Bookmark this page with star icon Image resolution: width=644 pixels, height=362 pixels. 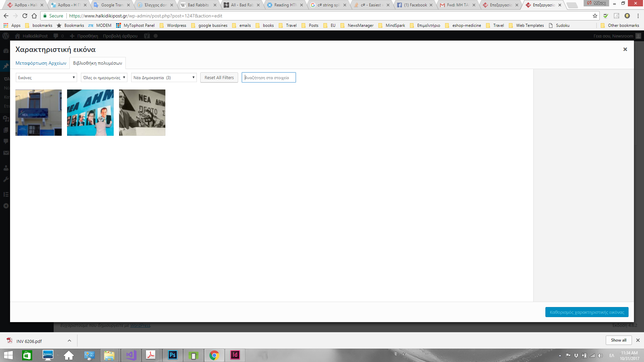pos(595,16)
